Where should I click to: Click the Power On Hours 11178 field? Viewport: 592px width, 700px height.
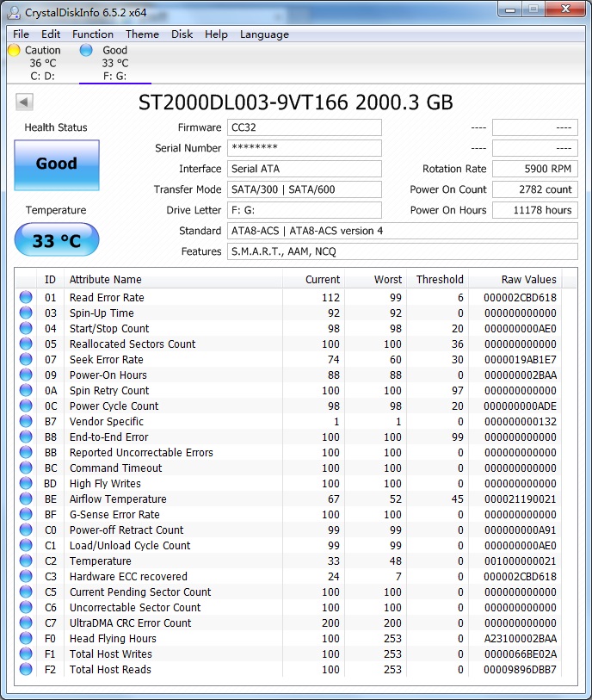(535, 210)
